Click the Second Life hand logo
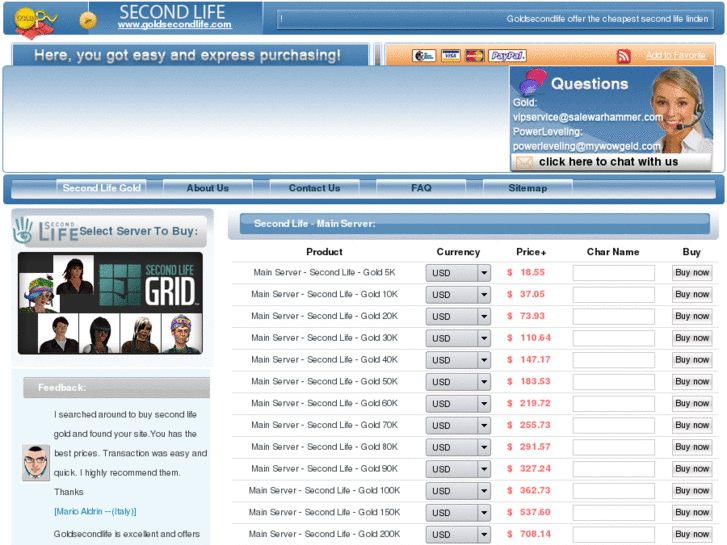727x545 pixels. pyautogui.click(x=23, y=230)
